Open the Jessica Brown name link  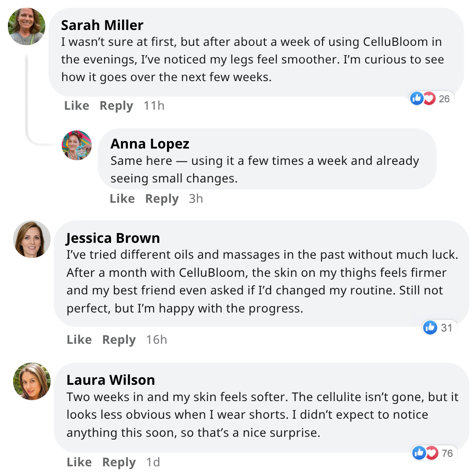(113, 238)
